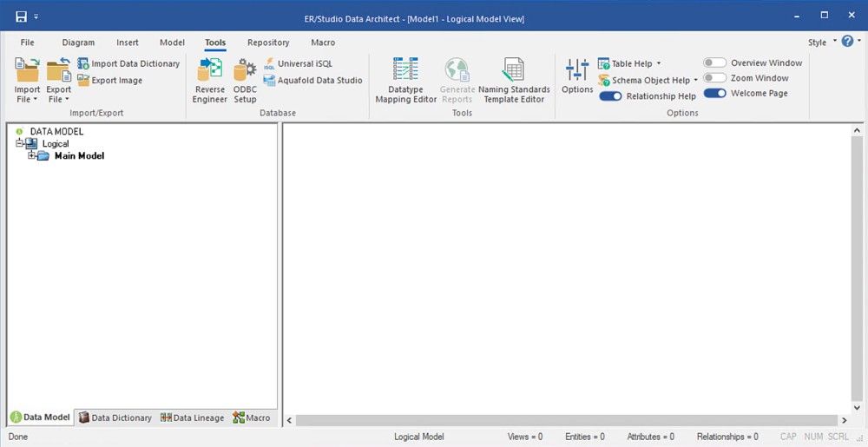The width and height of the screenshot is (868, 447).
Task: Open dropdown arrow beside Help icon
Action: tap(859, 41)
